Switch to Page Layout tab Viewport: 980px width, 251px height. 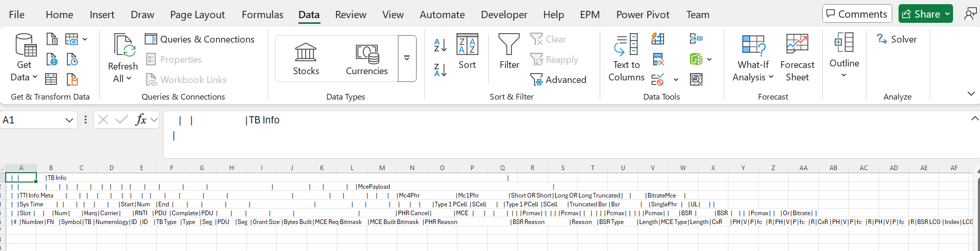point(197,15)
